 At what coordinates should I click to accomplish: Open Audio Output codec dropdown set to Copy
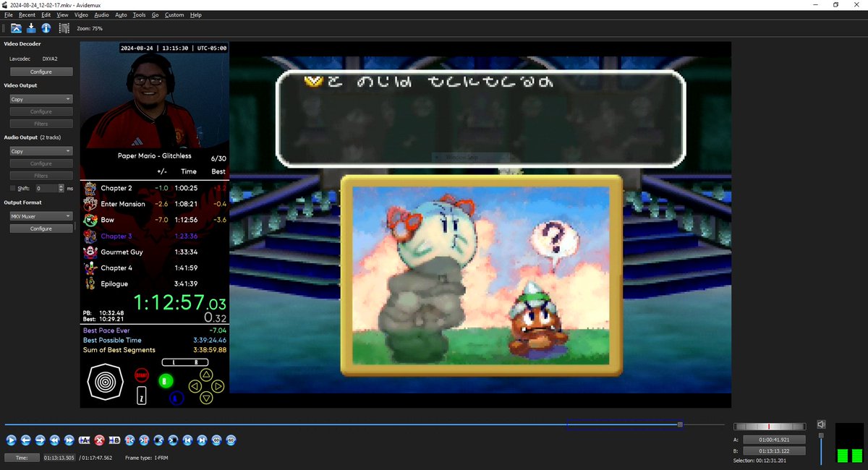[41, 151]
